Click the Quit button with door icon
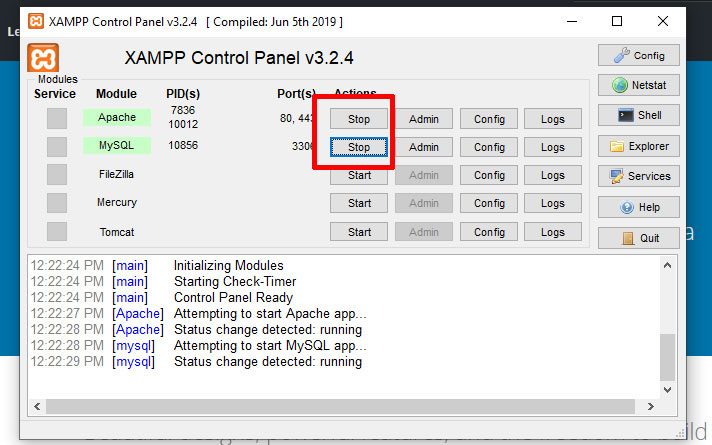This screenshot has width=712, height=445. point(638,238)
